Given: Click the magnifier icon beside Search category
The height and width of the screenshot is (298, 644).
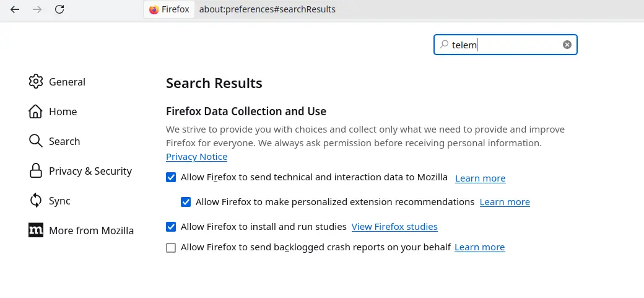Looking at the screenshot, I should 36,141.
